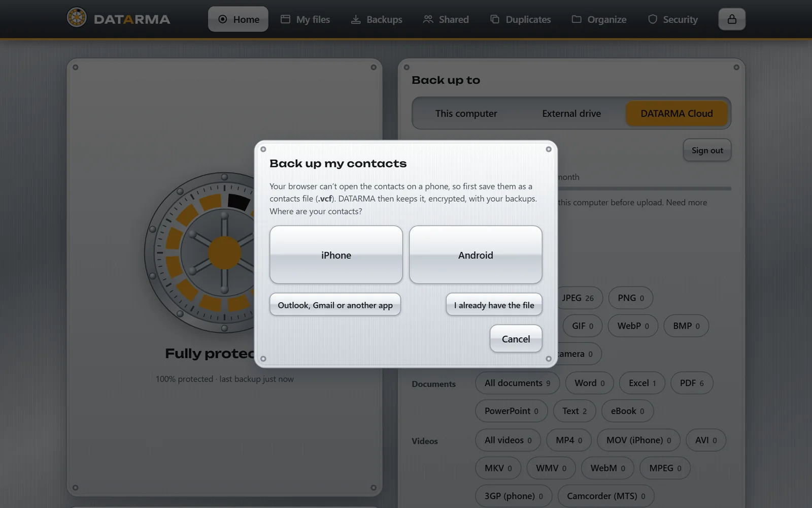Toggle the BMP file type chip
812x508 pixels.
tap(686, 326)
